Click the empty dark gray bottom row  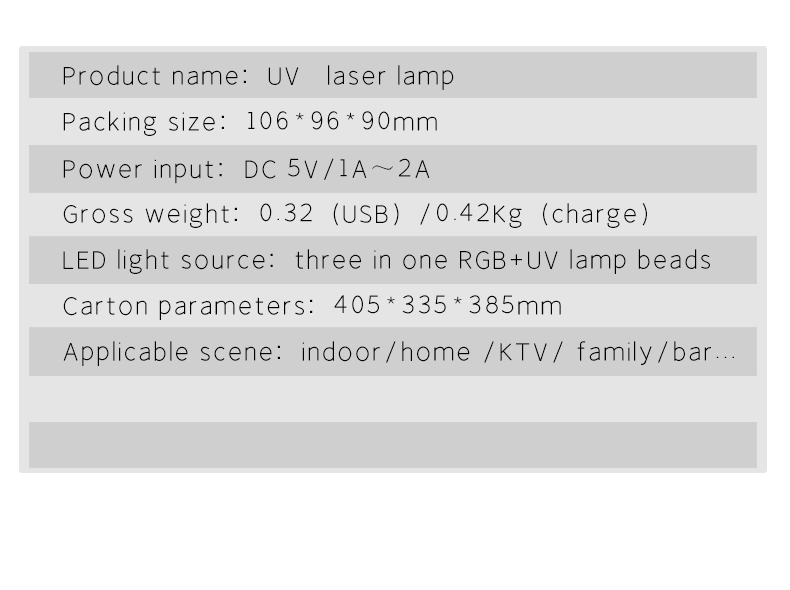pos(392,445)
